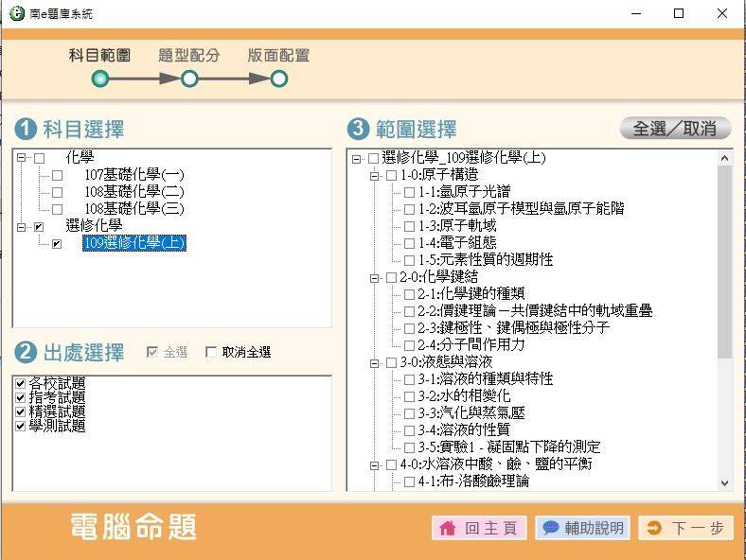Toggle the 全選 source checkbox

point(152,352)
